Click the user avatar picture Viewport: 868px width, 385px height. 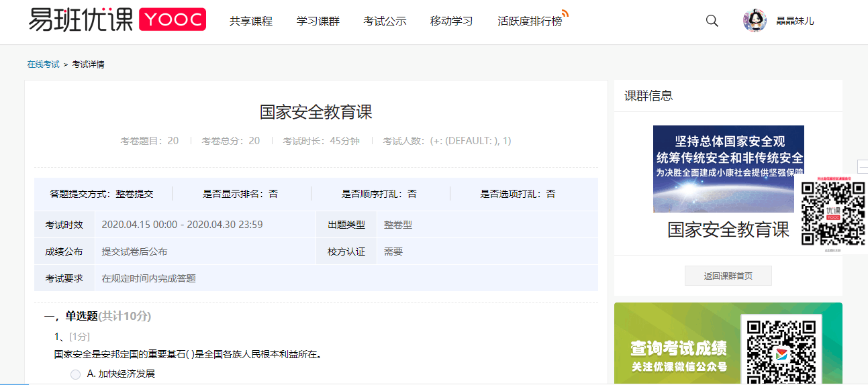coord(755,21)
